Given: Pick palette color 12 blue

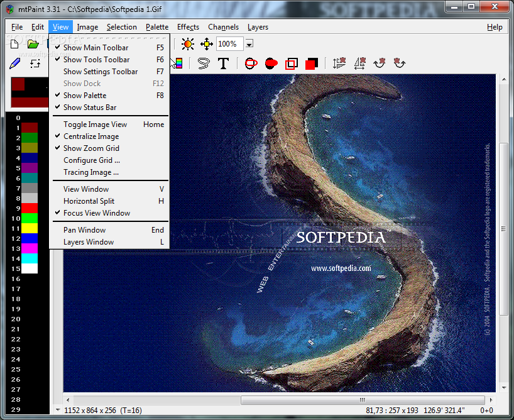Looking at the screenshot, I should pyautogui.click(x=30, y=238).
